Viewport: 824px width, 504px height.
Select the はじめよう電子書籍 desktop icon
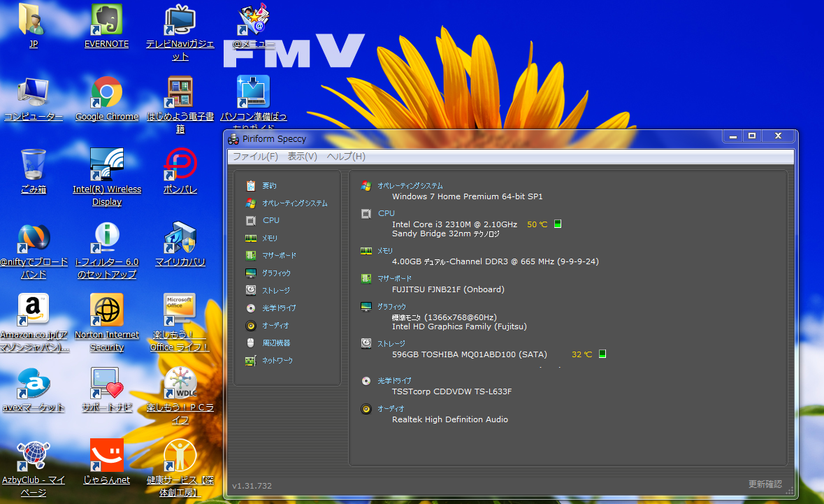coord(180,105)
